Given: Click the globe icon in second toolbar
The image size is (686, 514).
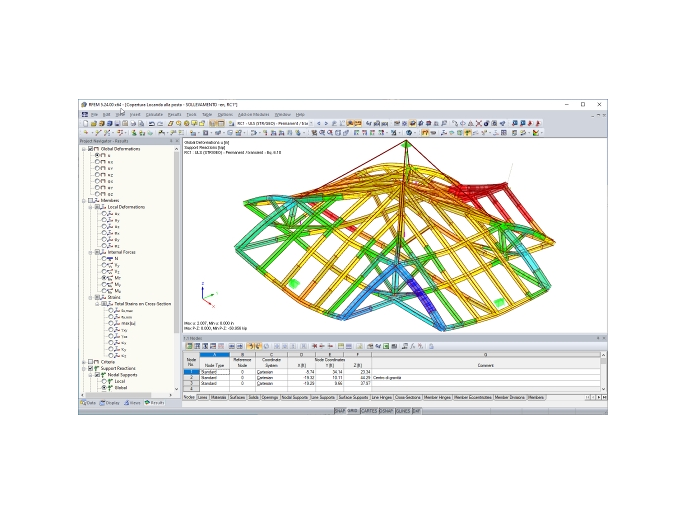Looking at the screenshot, I should (409, 133).
